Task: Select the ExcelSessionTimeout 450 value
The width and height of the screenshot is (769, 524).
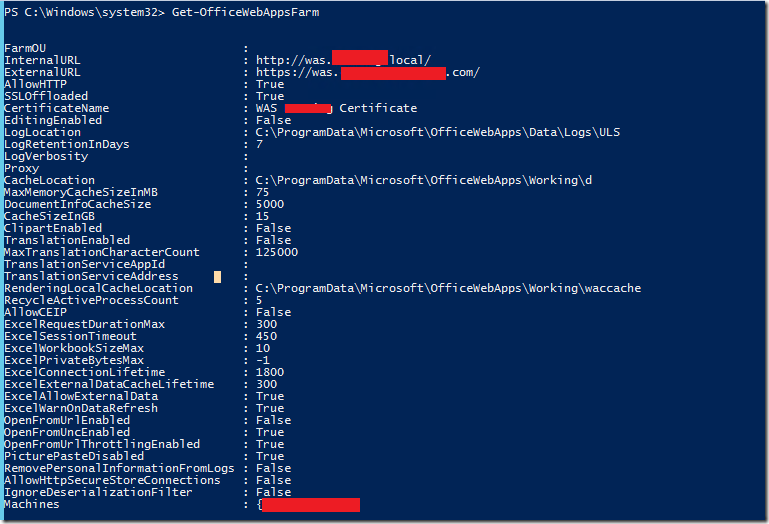Action: click(266, 336)
